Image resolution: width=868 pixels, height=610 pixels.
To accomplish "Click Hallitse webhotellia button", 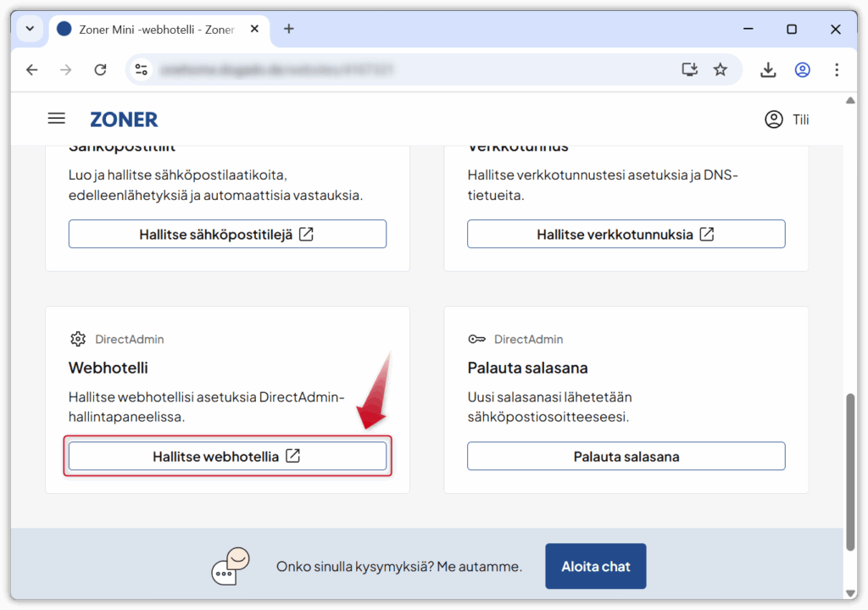I will (227, 456).
